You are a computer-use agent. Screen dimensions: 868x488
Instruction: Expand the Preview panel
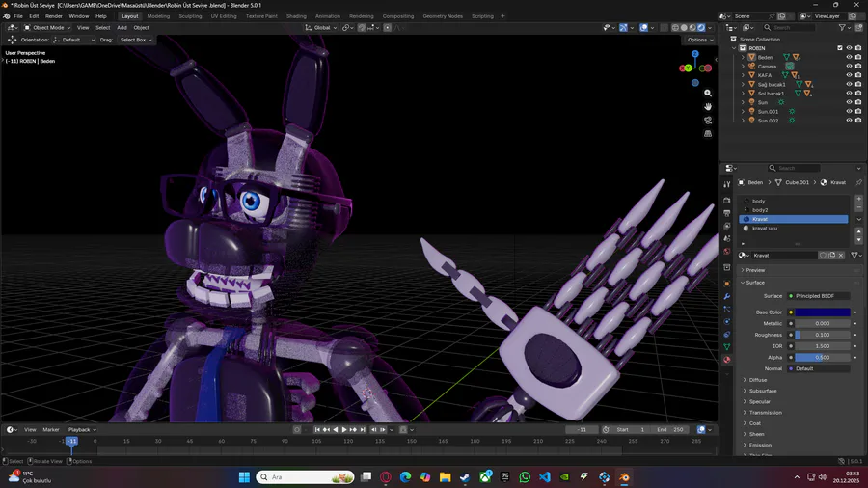pyautogui.click(x=755, y=270)
